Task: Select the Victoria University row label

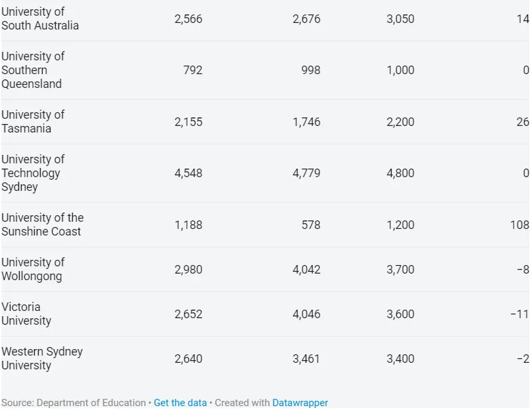Action: 26,314
